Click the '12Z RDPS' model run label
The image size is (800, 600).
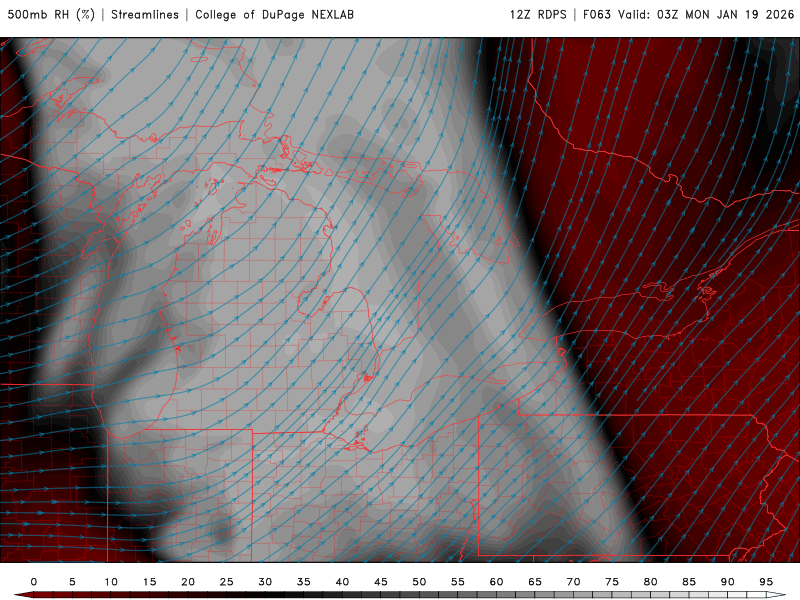click(x=538, y=15)
